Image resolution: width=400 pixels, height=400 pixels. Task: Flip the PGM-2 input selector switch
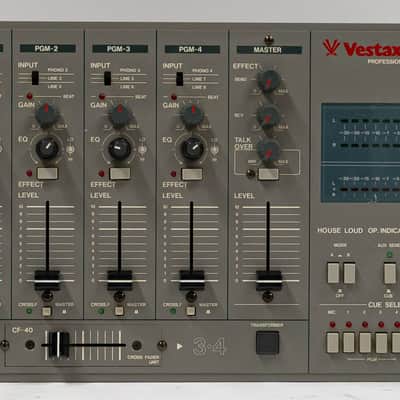click(35, 78)
